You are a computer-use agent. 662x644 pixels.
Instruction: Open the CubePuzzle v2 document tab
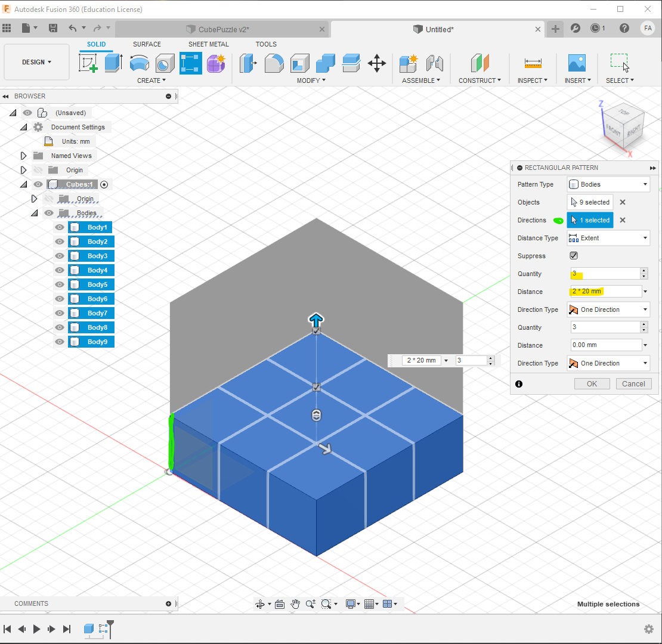pyautogui.click(x=225, y=29)
